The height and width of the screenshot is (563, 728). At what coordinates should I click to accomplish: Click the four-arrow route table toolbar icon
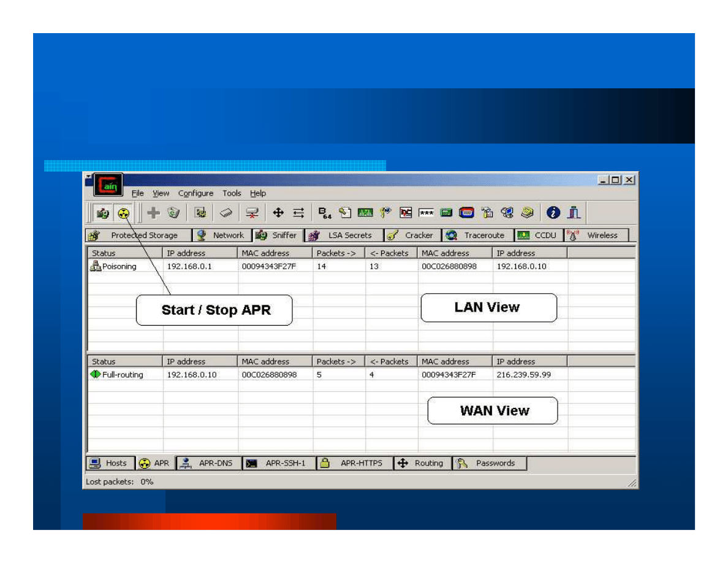tap(278, 213)
